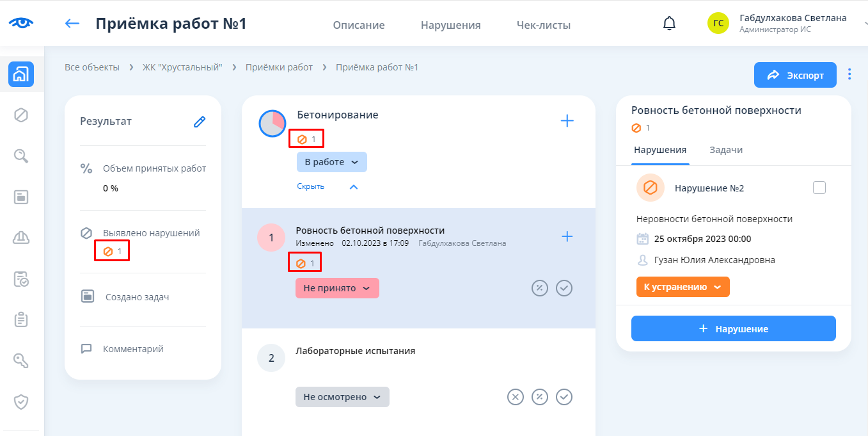
Task: Click the plus icon beside Бетонирование
Action: point(567,120)
